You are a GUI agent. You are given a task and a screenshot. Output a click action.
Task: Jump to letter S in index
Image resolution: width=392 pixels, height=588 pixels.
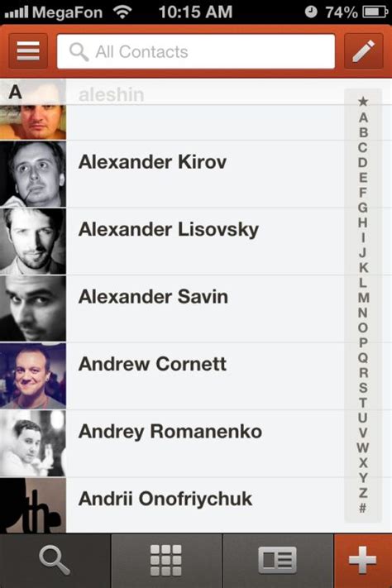click(363, 388)
